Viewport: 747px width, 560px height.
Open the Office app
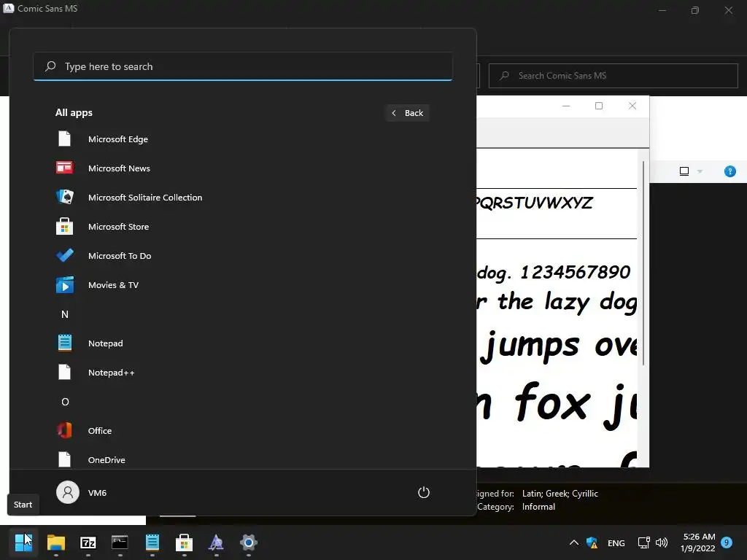pyautogui.click(x=242, y=430)
